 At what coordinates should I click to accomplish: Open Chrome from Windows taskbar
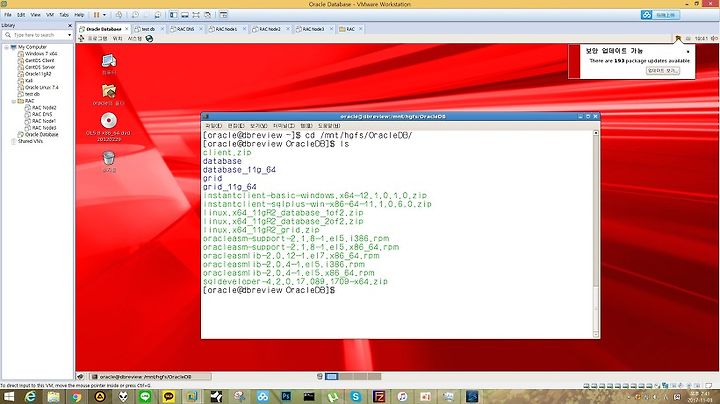pos(77,396)
